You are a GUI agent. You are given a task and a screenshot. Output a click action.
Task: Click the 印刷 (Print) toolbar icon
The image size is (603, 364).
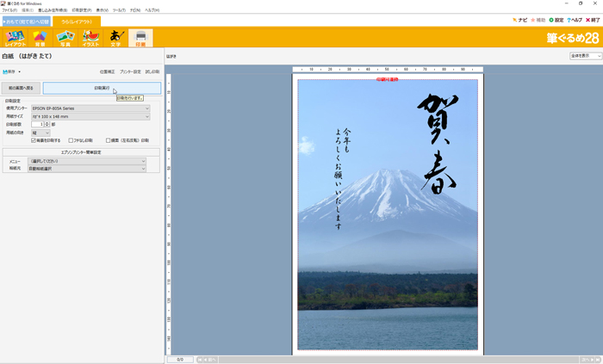140,37
